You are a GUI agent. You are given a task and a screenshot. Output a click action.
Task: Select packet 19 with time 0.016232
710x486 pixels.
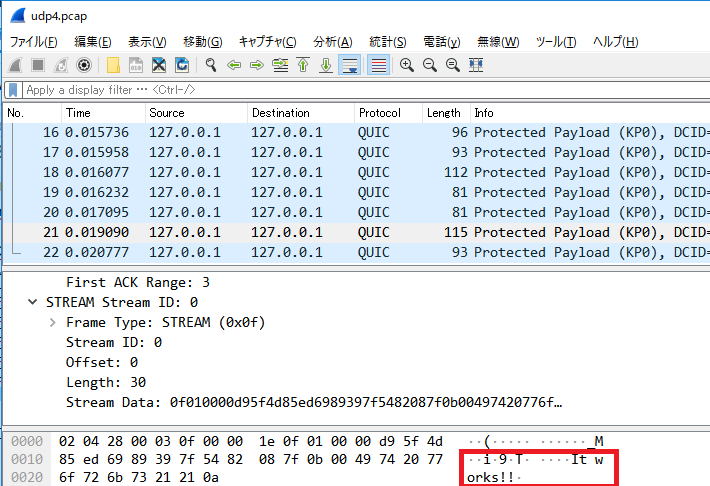click(x=357, y=192)
